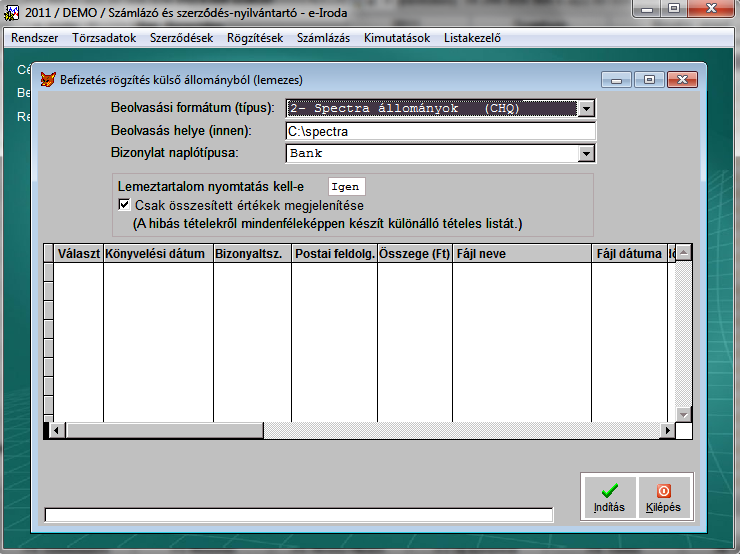
Task: Click the 'Összege (Ft)' column header
Action: pyautogui.click(x=415, y=254)
